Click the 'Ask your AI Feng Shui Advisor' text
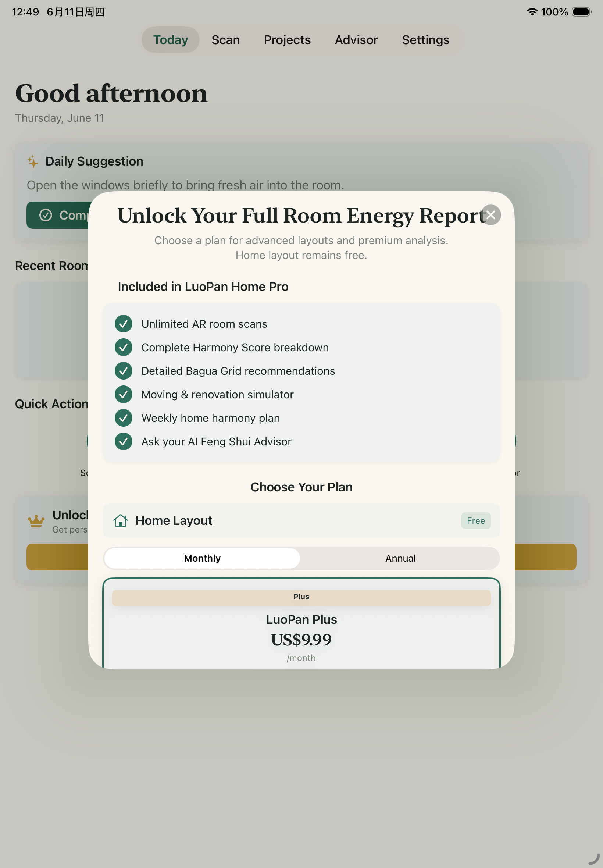603x868 pixels. (x=216, y=441)
